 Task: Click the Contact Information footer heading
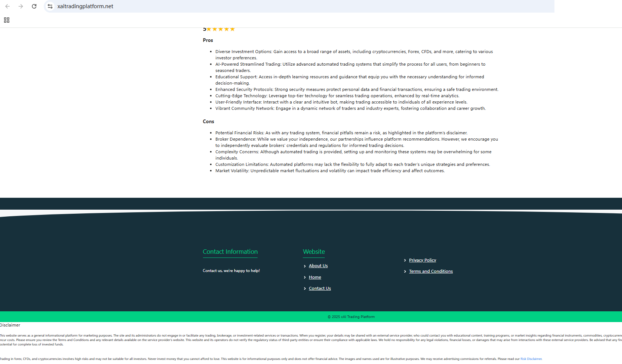(230, 252)
